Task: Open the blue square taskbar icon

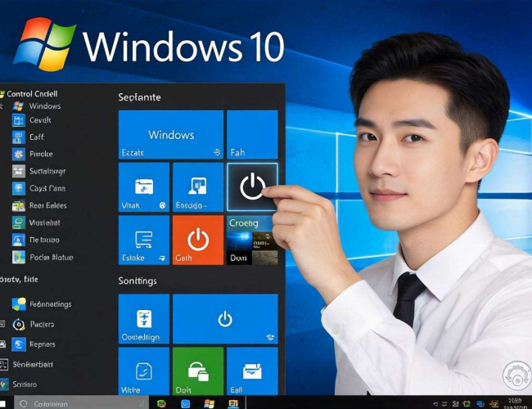Action: (186, 403)
